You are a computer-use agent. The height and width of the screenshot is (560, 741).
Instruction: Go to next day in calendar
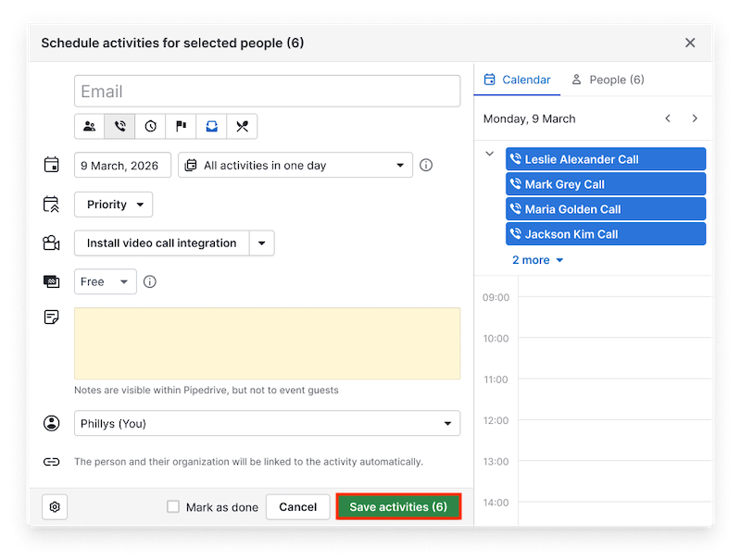click(695, 118)
